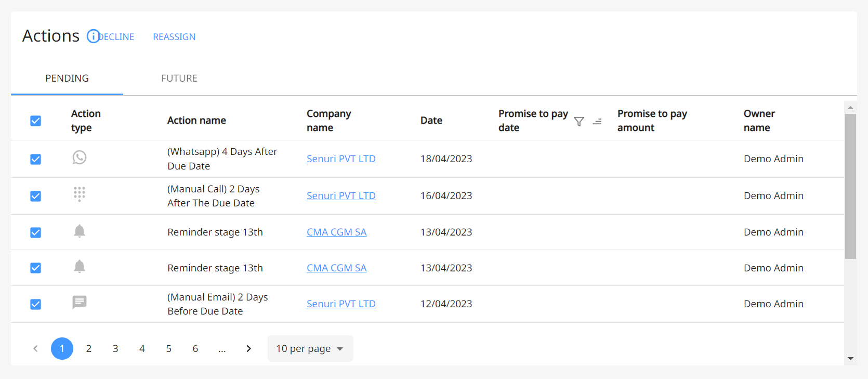Uncheck the third row Reminder stage checkbox
The image size is (868, 379).
pos(35,232)
